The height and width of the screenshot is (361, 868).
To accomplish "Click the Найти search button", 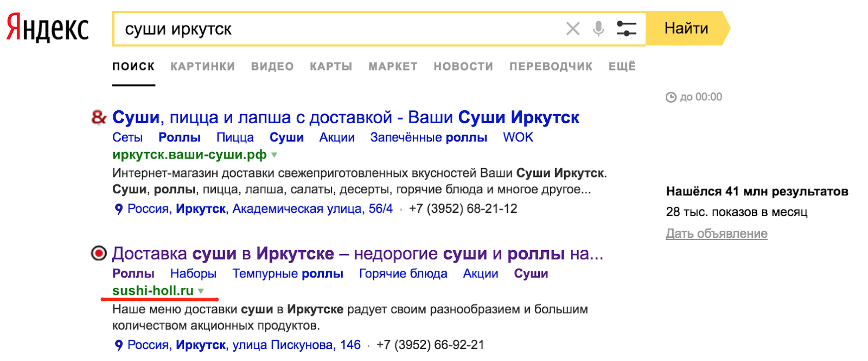I will [x=687, y=28].
